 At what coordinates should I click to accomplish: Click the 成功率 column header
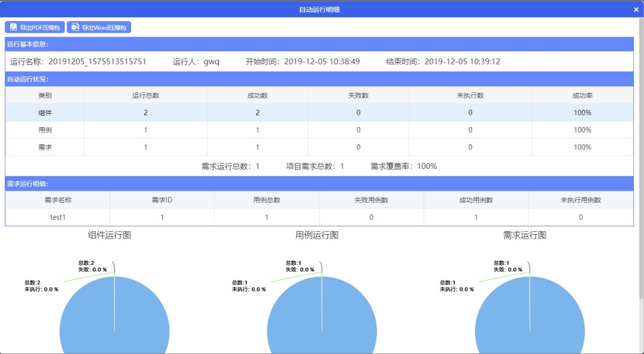coord(582,95)
